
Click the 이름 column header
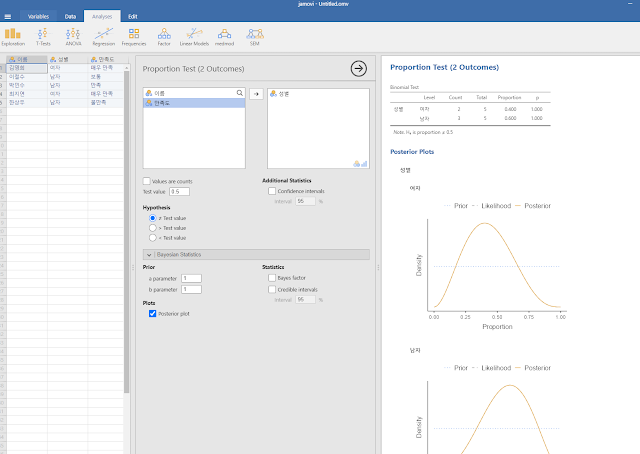[x=27, y=60]
